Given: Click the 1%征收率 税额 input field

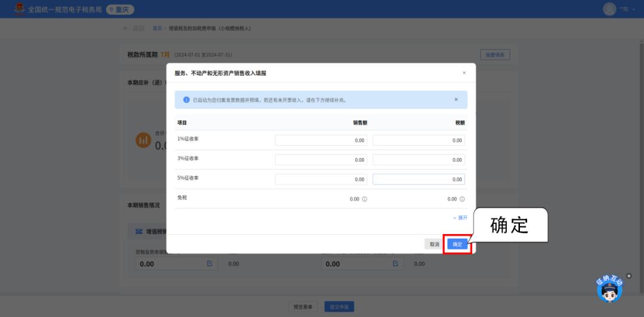Looking at the screenshot, I should [418, 140].
